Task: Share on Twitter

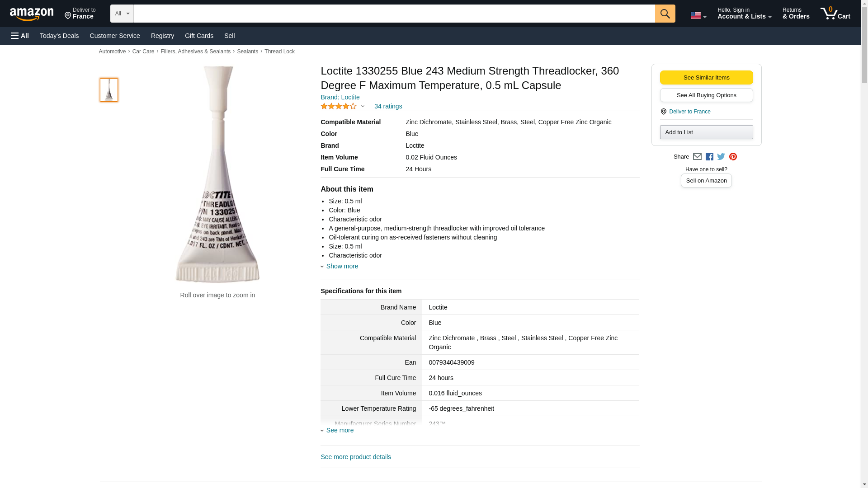Action: [x=721, y=157]
